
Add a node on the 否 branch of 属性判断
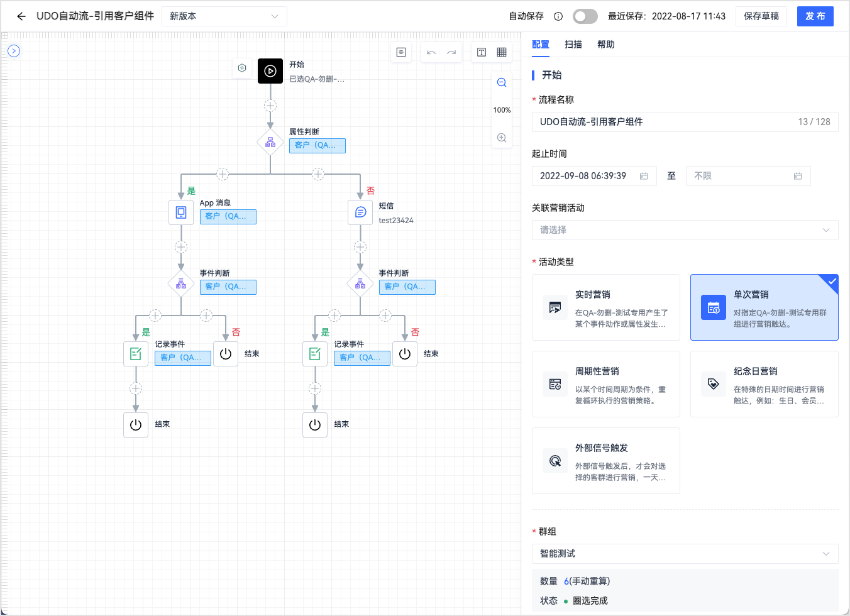click(x=318, y=174)
